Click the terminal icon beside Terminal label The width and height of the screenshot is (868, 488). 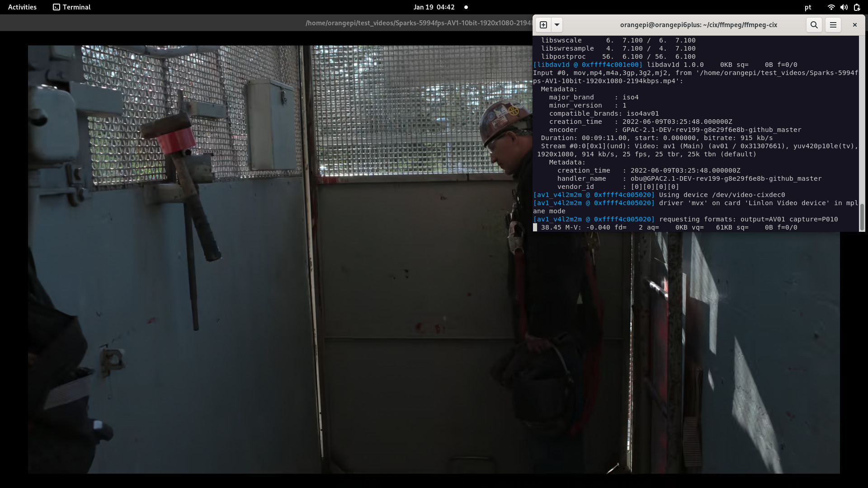(x=57, y=7)
